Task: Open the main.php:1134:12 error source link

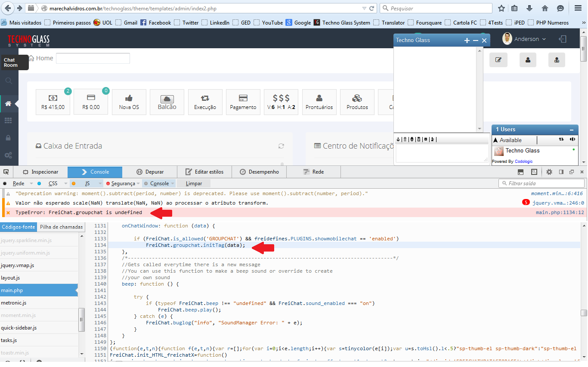Action: click(x=560, y=212)
